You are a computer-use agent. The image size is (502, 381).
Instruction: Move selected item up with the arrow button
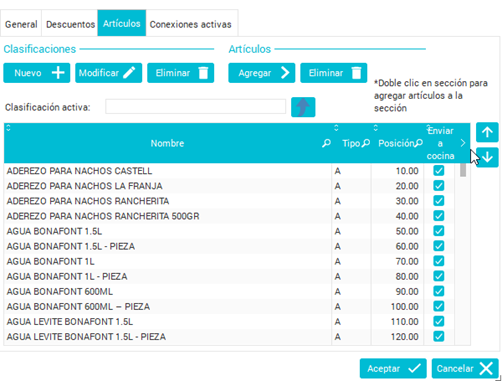[487, 132]
